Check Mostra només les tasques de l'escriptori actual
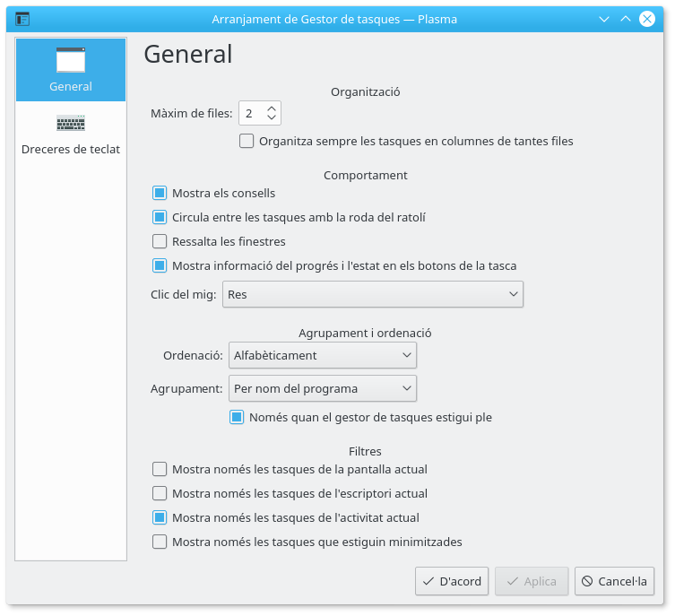Viewport: 675px width, 616px height. click(x=160, y=493)
